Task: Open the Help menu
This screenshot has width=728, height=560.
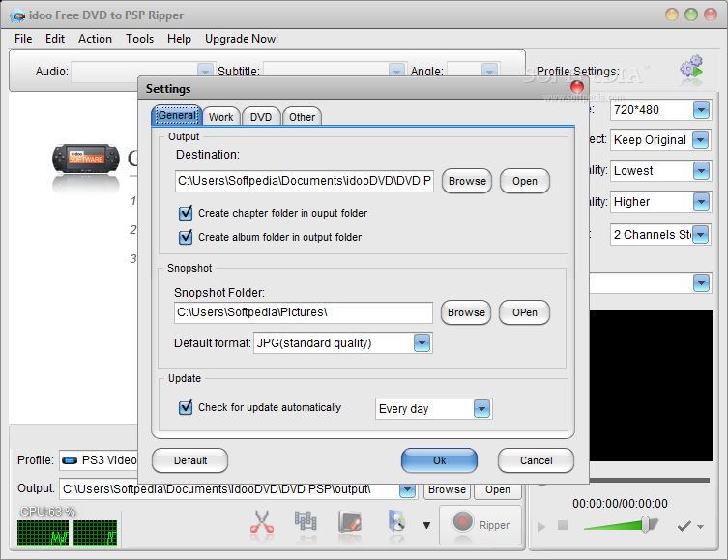Action: point(179,39)
